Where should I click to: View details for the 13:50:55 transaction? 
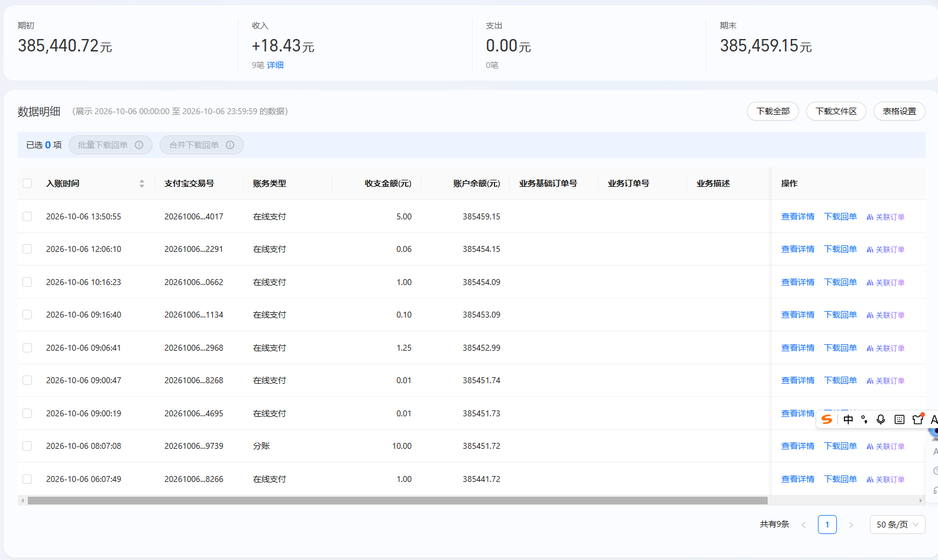tap(798, 216)
